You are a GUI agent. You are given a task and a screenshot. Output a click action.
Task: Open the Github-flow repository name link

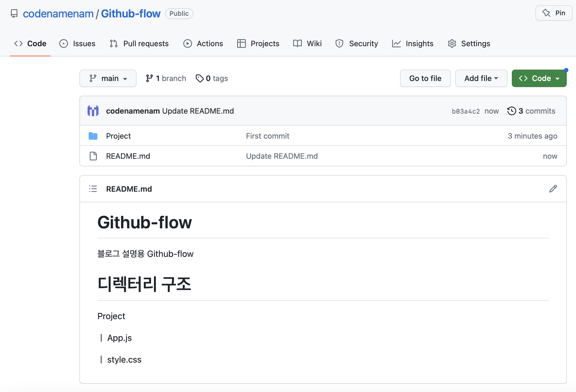131,14
